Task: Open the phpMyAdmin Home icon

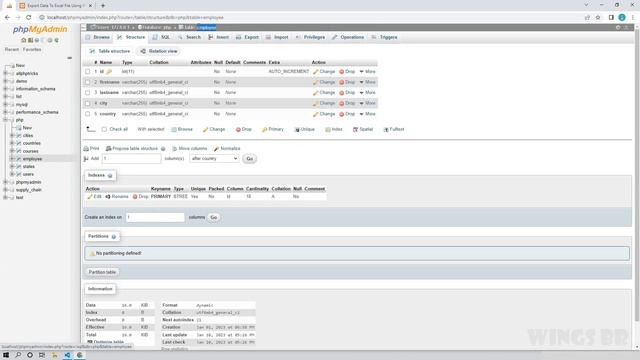Action: pos(24,40)
